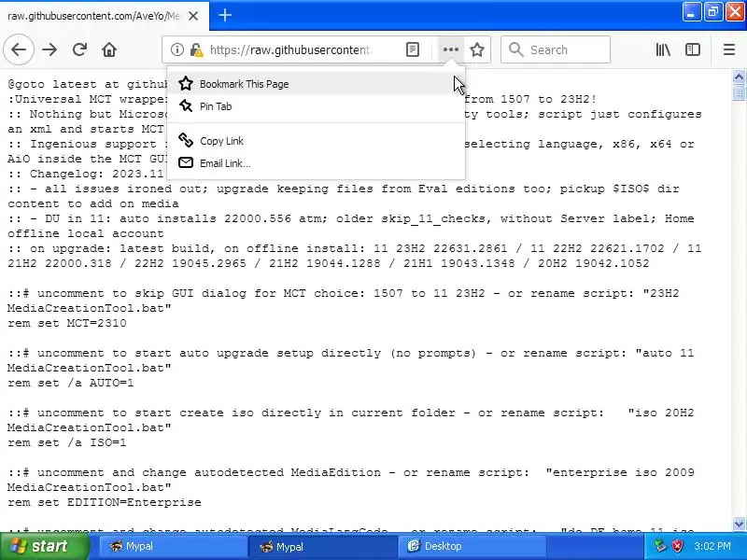Open the Desktop taskbar button
This screenshot has height=560, width=747.
(x=472, y=546)
